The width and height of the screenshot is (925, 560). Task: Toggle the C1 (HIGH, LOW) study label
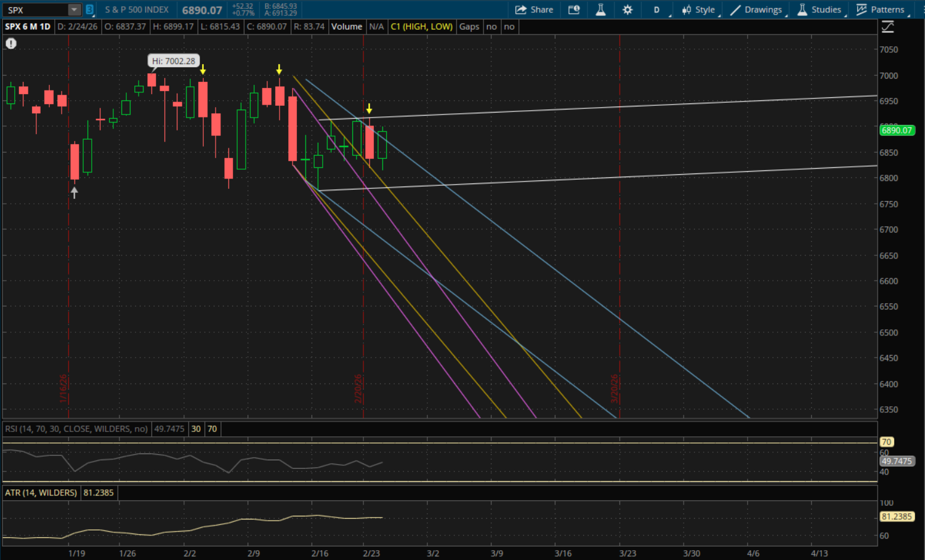click(421, 27)
